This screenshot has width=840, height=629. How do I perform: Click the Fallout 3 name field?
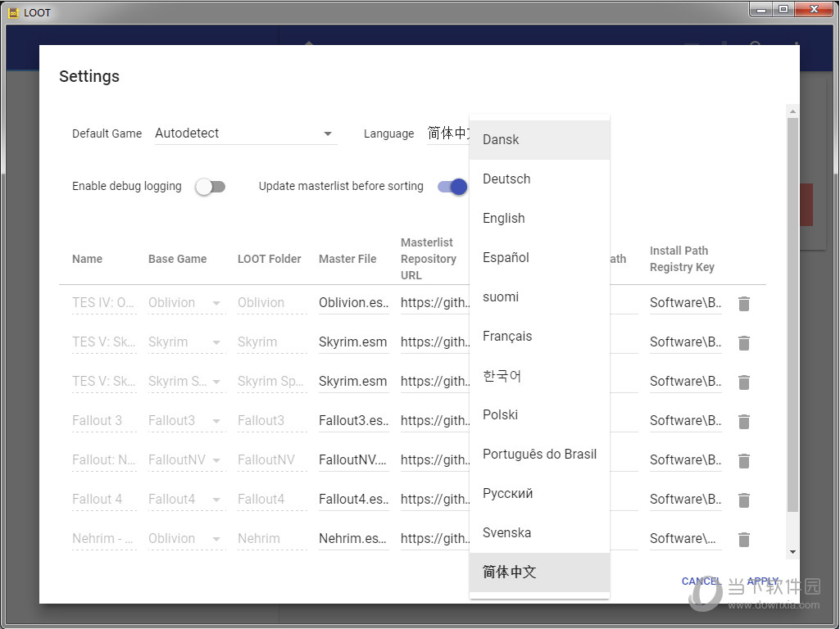tap(104, 421)
